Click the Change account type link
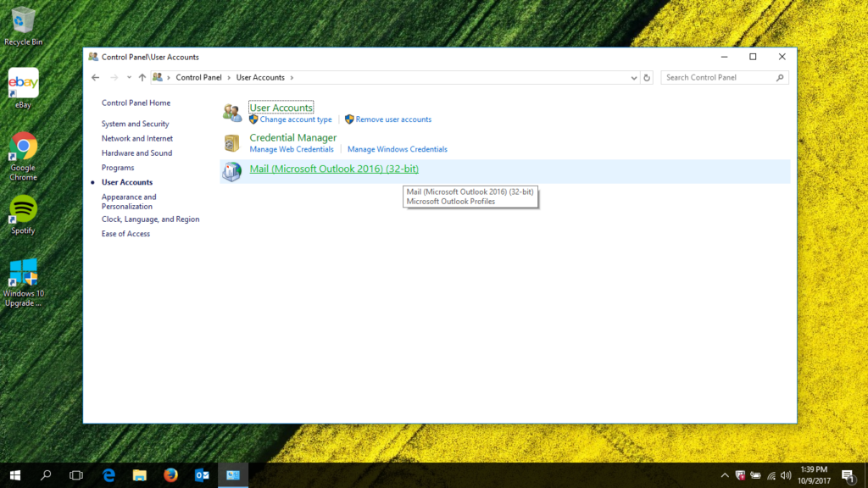868x488 pixels. (295, 119)
